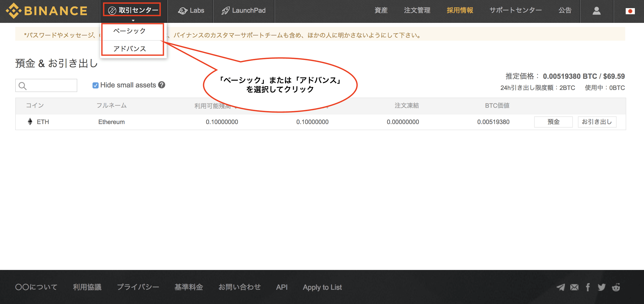Open the 採用情報 link
The height and width of the screenshot is (304, 644).
coord(460,10)
